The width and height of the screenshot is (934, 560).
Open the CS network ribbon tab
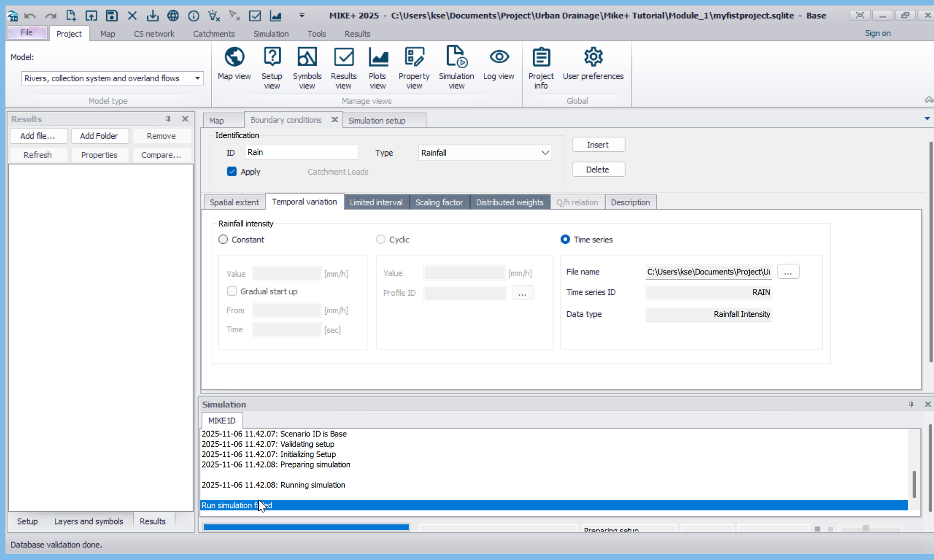(154, 34)
